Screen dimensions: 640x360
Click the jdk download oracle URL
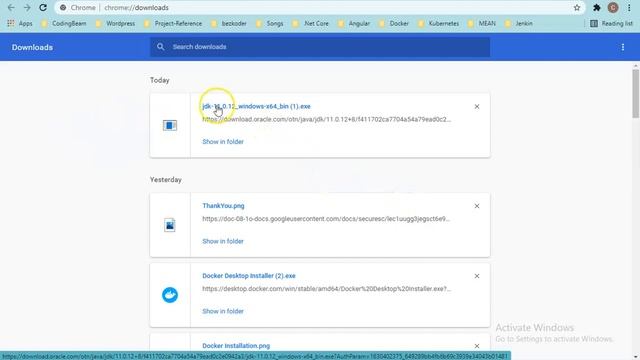point(327,119)
